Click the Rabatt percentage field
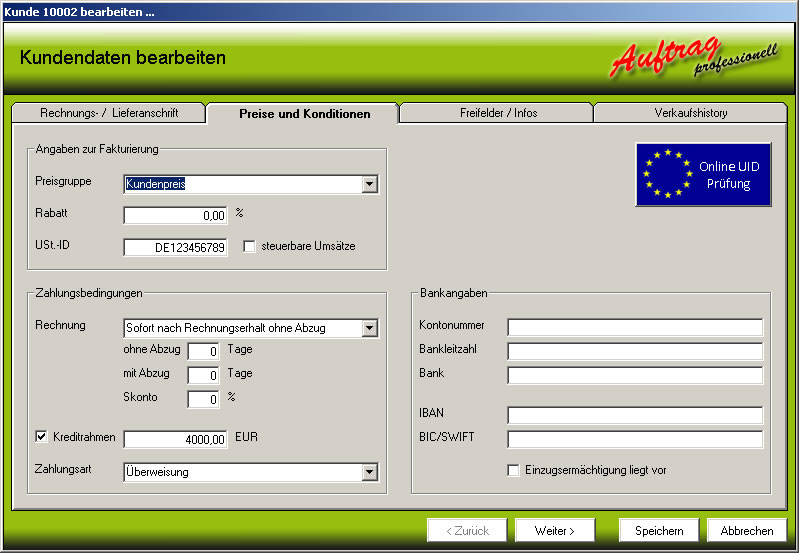 (175, 216)
